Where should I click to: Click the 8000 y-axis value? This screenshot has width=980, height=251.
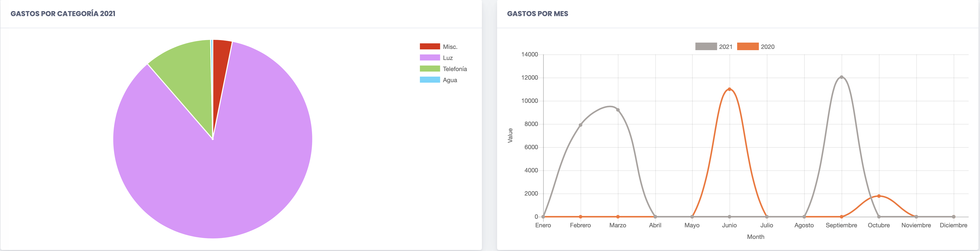[531, 124]
